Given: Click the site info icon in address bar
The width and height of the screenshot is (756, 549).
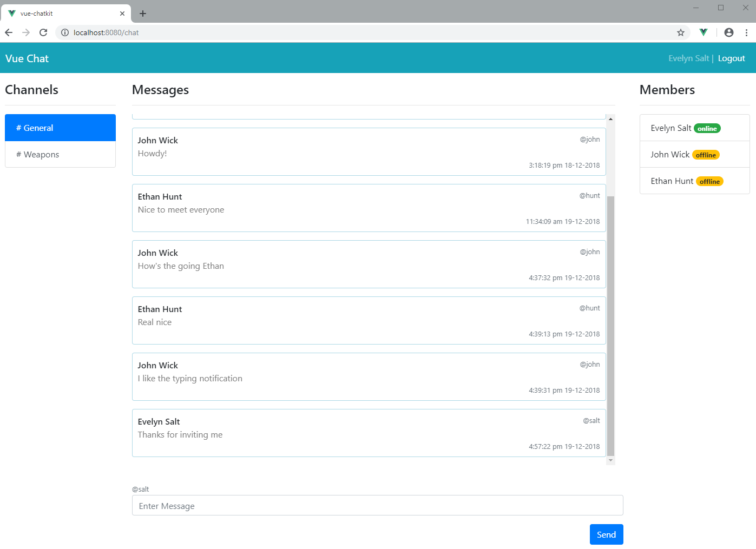Looking at the screenshot, I should point(65,32).
